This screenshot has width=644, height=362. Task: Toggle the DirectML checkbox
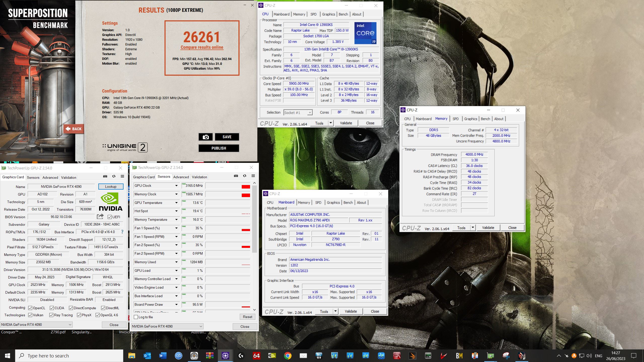point(103,308)
